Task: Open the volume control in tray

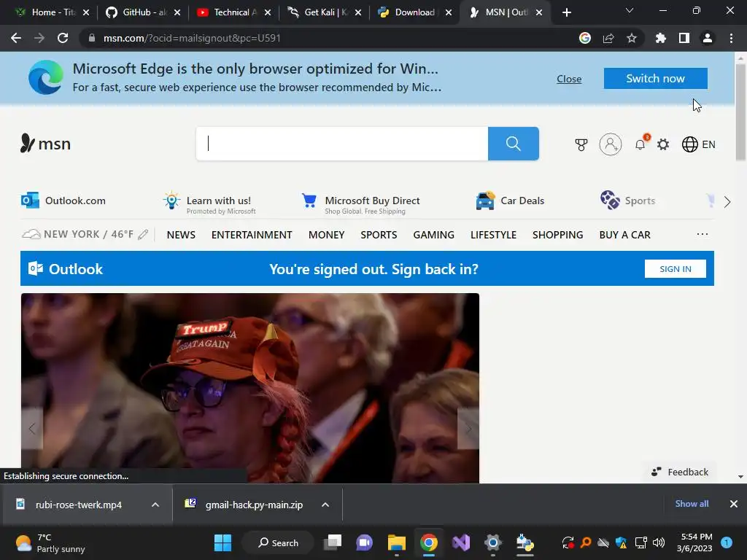Action: 659,542
